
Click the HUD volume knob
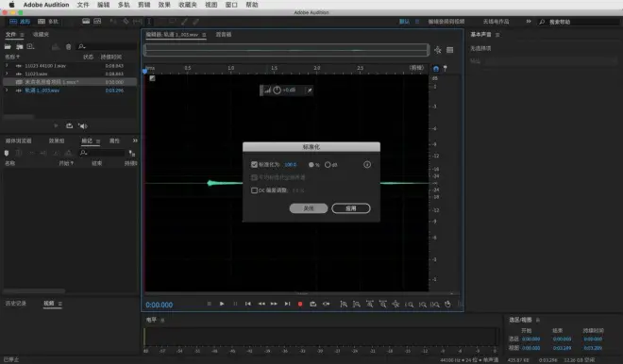click(277, 91)
